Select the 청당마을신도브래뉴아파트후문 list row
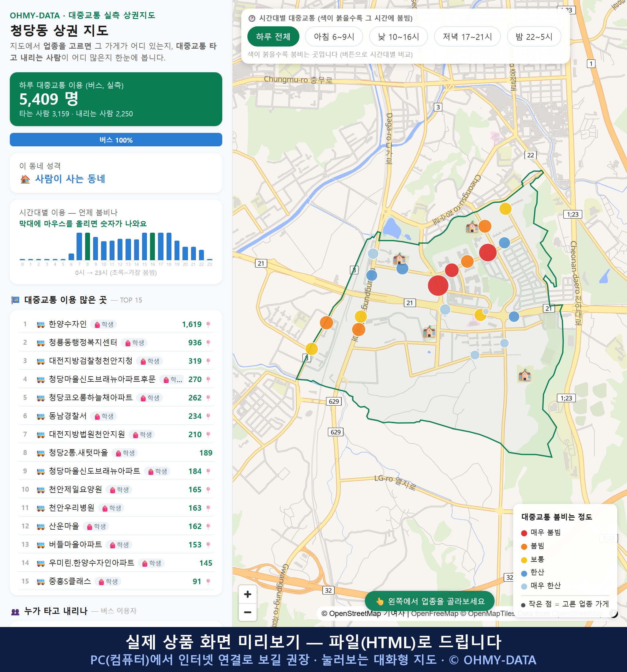 (116, 379)
